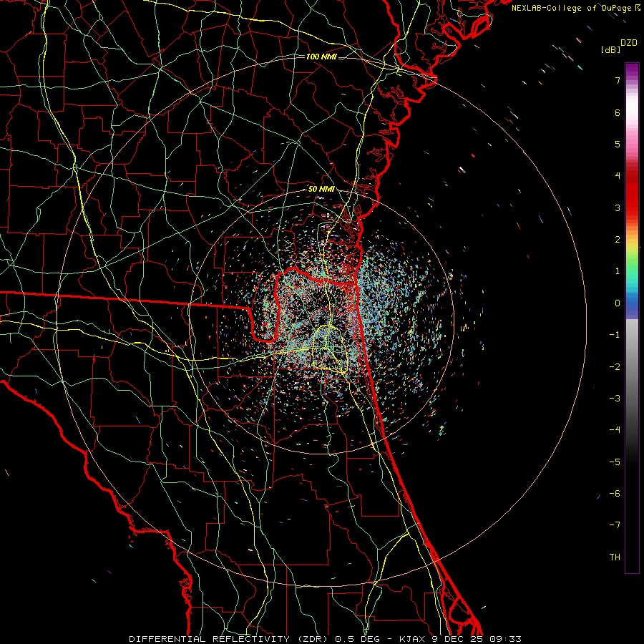Screen dimensions: 644x644
Task: Click the -3 value on color scale
Action: 615,398
